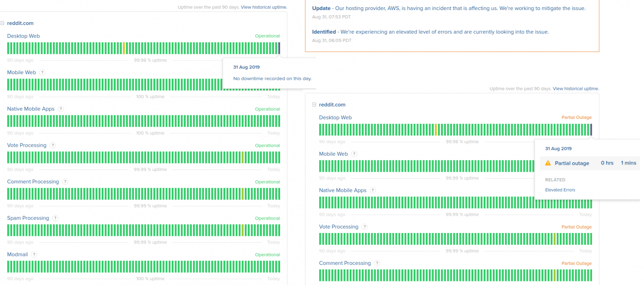Open help icon beside Comment Processing, right page

coord(377,263)
